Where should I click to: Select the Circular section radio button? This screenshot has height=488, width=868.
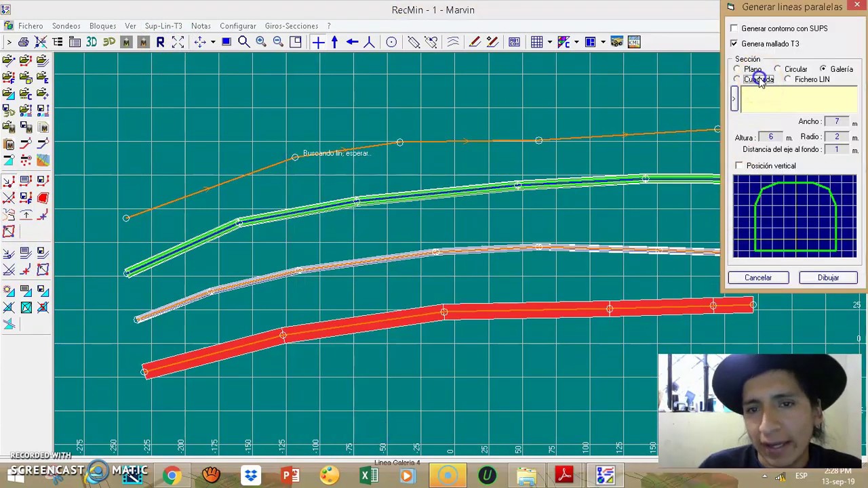click(x=778, y=69)
